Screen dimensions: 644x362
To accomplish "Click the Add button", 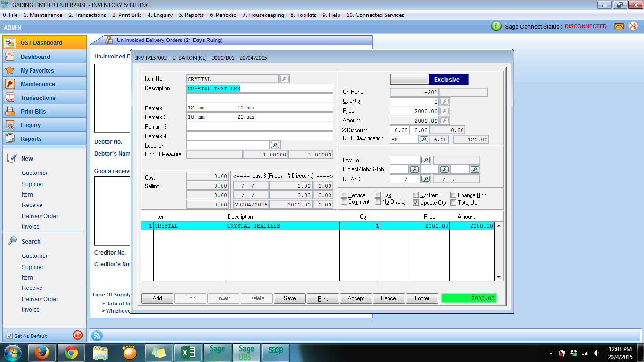I will (157, 298).
